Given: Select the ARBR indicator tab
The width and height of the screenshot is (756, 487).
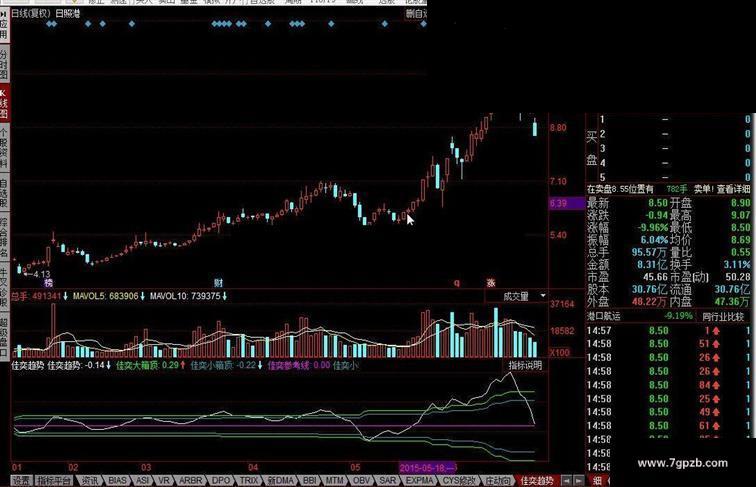Looking at the screenshot, I should [x=190, y=481].
